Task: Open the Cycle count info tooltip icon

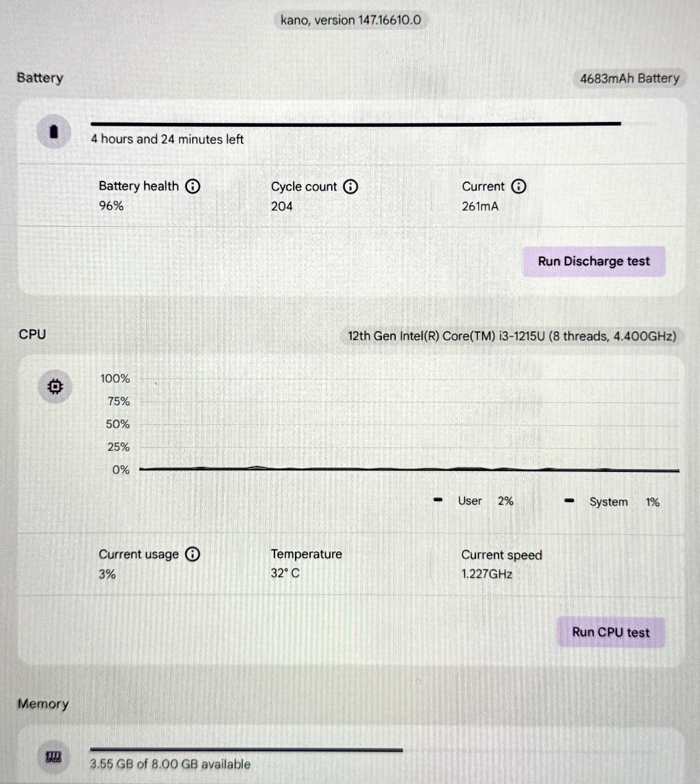Action: (350, 187)
